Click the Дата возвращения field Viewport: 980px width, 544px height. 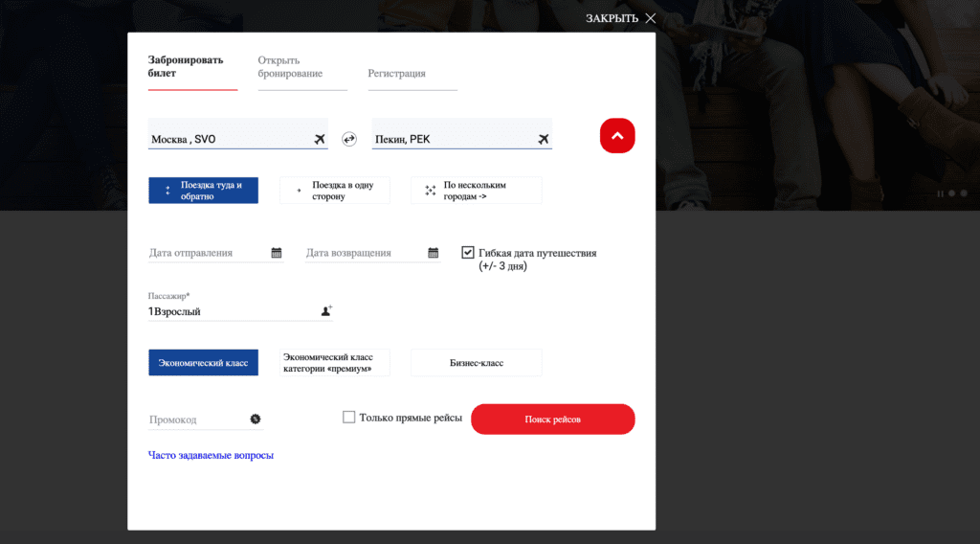tap(372, 253)
